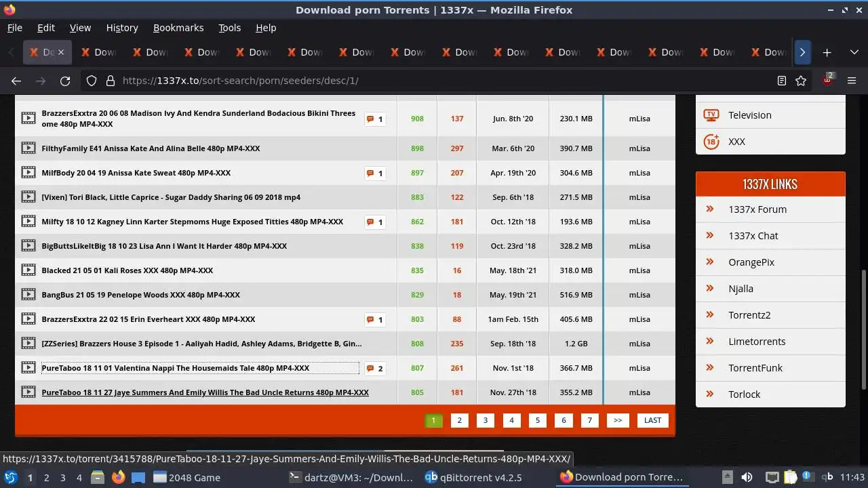This screenshot has height=488, width=868.
Task: Go to results page 7
Action: point(589,420)
